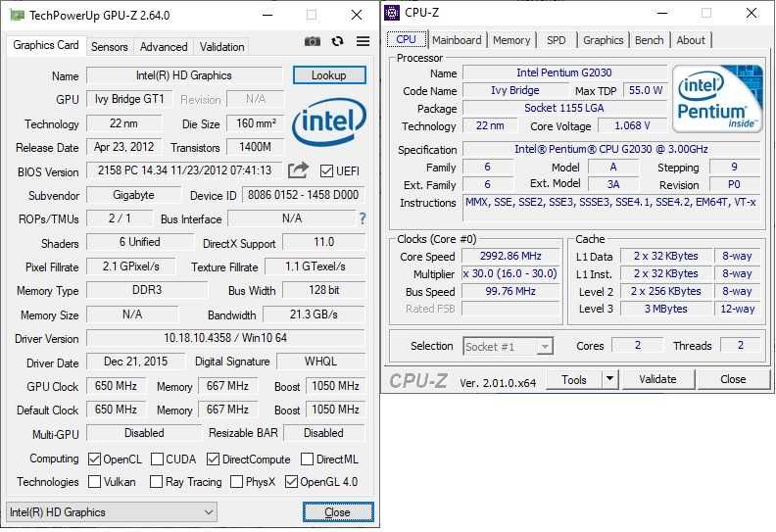The width and height of the screenshot is (776, 532).
Task: Click the Core Voltage 1.068 V value
Action: [x=633, y=125]
